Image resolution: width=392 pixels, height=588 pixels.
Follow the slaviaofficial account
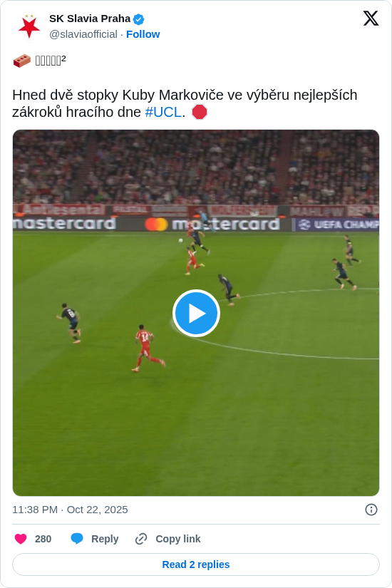tap(143, 34)
